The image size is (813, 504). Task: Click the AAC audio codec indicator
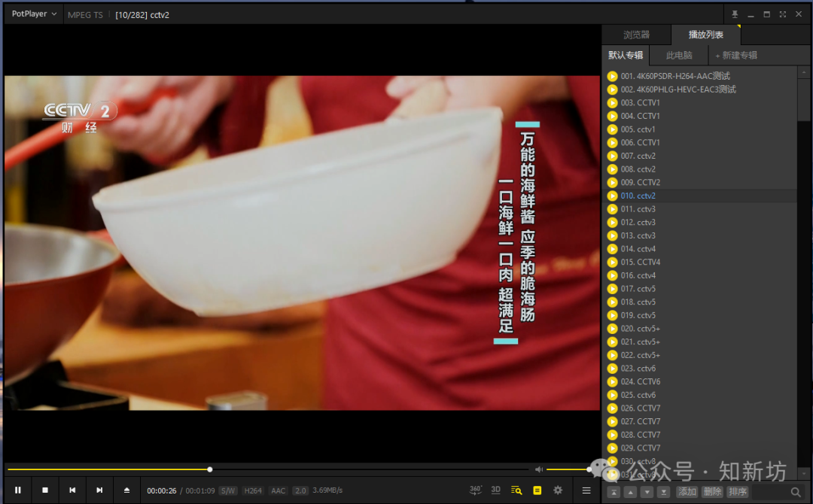[x=279, y=490]
